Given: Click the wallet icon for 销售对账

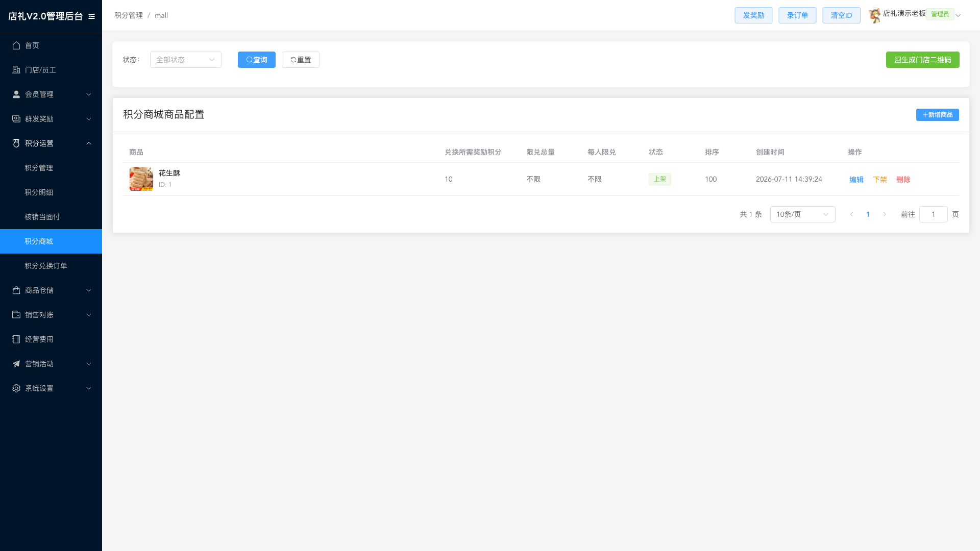Looking at the screenshot, I should [16, 315].
